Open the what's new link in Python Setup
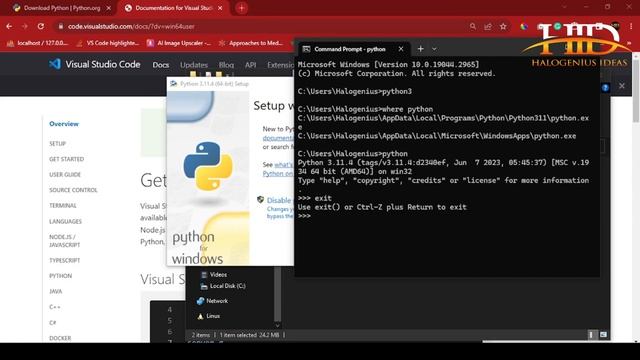The width and height of the screenshot is (640, 360). click(284, 165)
